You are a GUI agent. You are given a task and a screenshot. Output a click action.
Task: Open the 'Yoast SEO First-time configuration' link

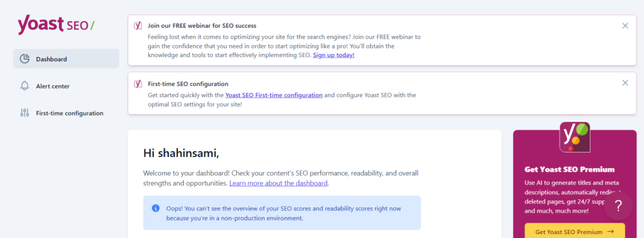[274, 95]
